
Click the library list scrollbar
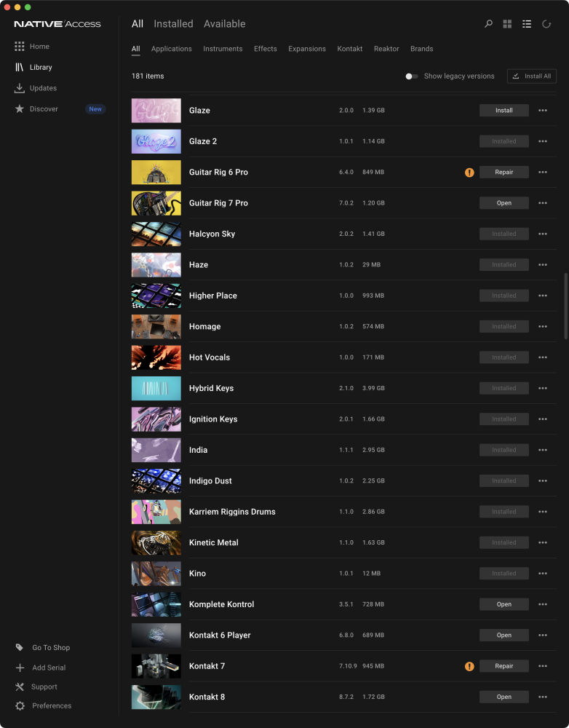coord(566,306)
